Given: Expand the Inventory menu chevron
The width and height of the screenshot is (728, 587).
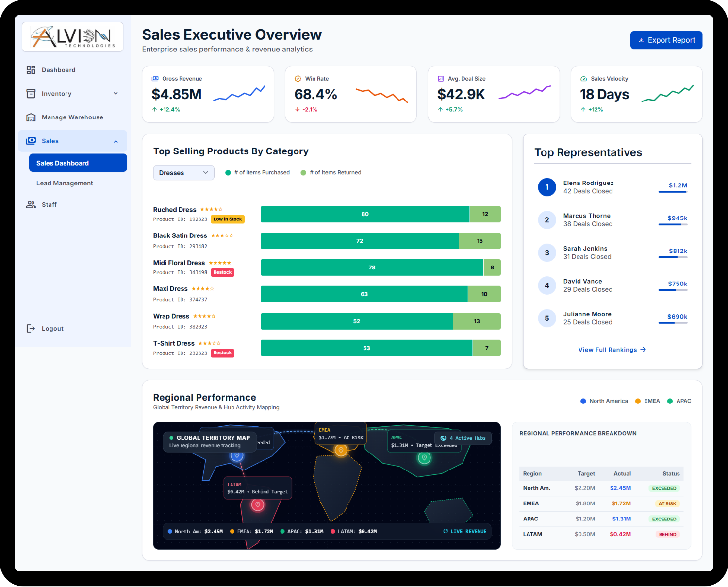Looking at the screenshot, I should pos(116,94).
